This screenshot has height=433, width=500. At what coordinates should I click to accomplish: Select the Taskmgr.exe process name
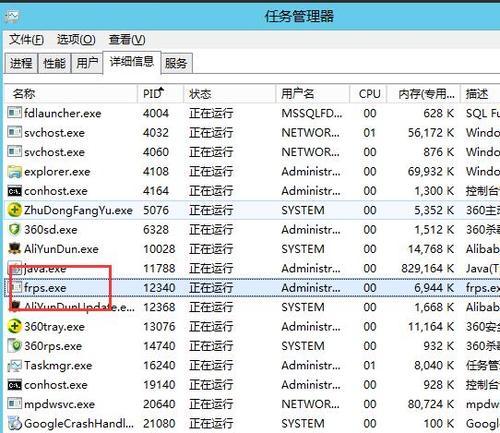(58, 366)
